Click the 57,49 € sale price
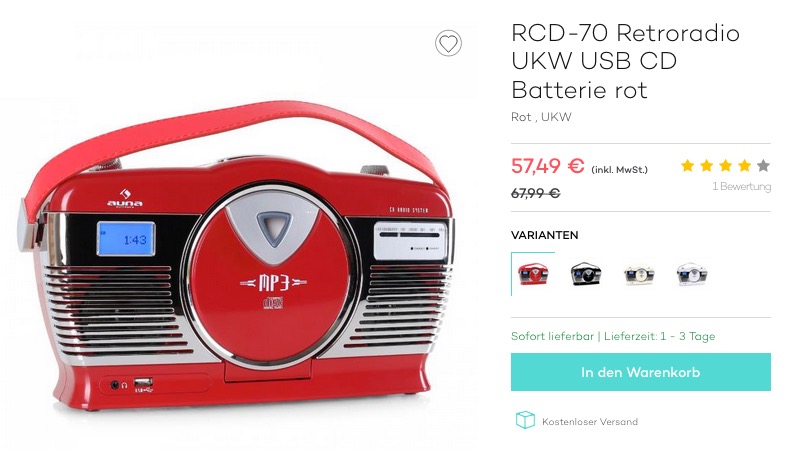The image size is (796, 450). (x=548, y=166)
